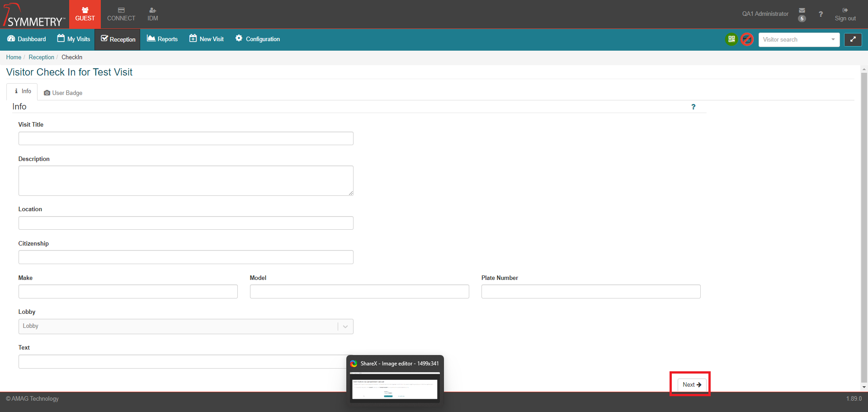Open Reports
This screenshot has width=868, height=412.
(x=162, y=39)
